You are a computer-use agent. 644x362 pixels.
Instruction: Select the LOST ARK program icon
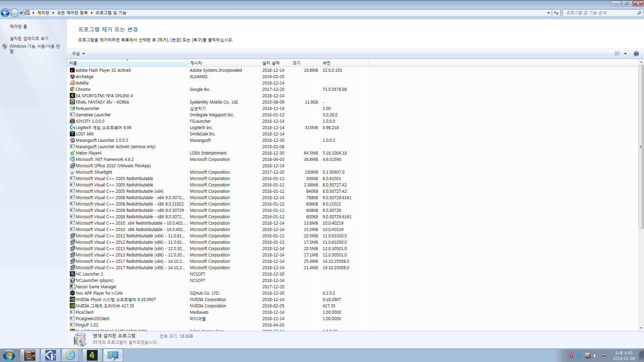72,134
